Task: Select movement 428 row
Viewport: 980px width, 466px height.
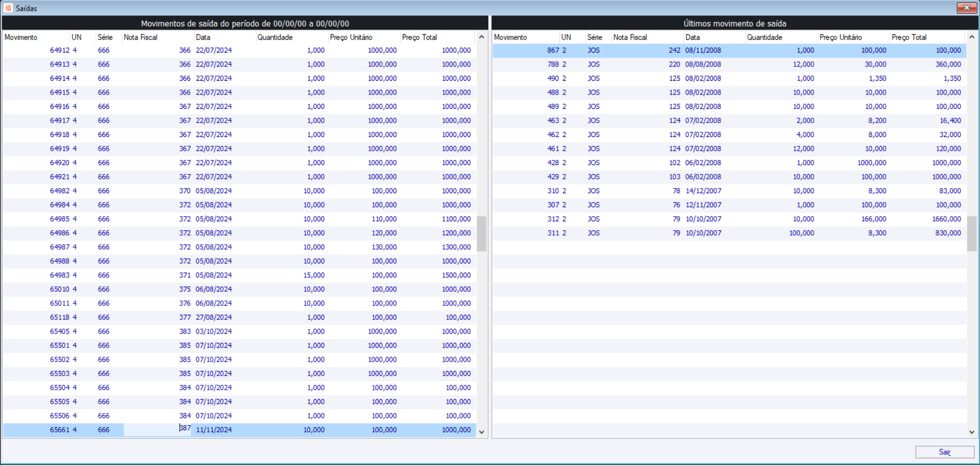Action: (x=729, y=163)
